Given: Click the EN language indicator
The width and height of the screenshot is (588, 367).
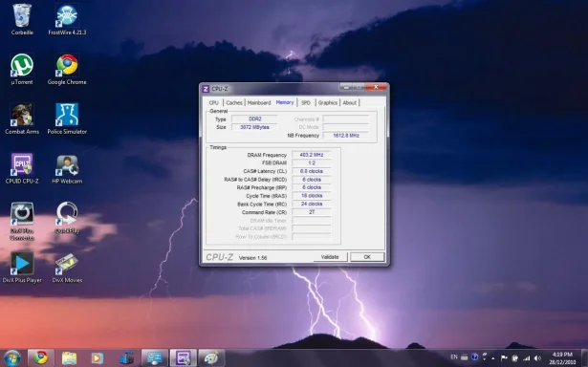Looking at the screenshot, I should (454, 357).
